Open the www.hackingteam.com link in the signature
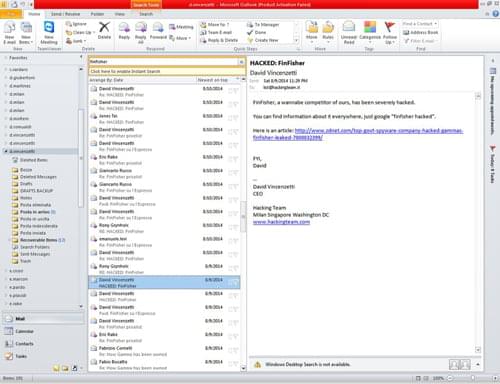500x384 pixels. pyautogui.click(x=281, y=222)
